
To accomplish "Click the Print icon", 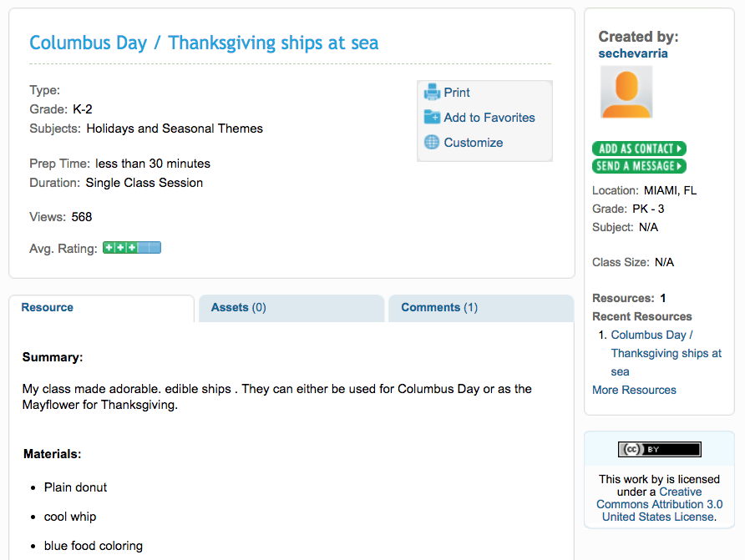I will 455,92.
